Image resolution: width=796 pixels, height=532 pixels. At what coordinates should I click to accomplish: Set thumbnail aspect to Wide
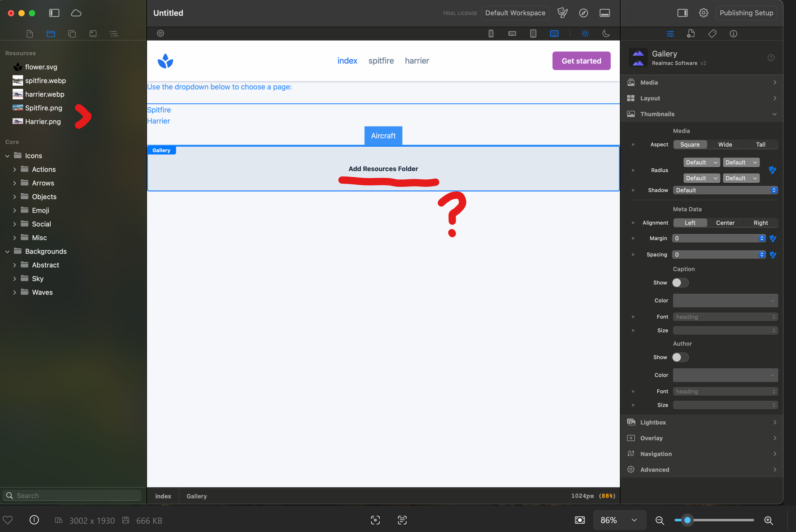725,145
